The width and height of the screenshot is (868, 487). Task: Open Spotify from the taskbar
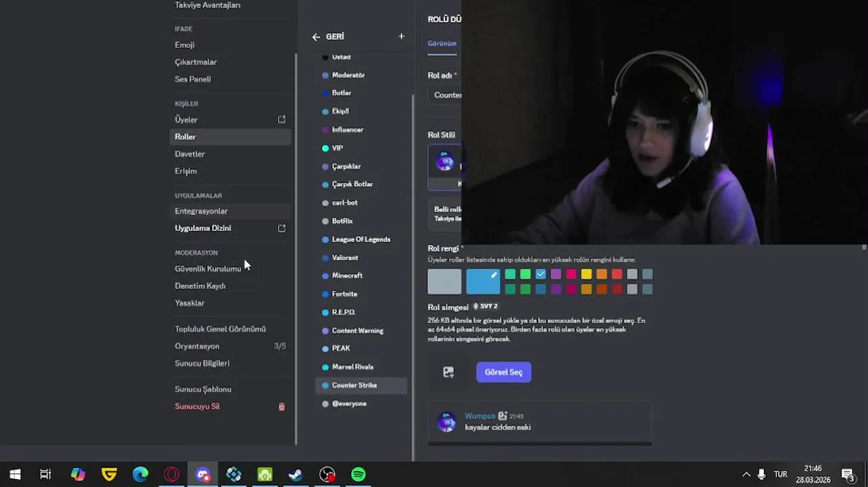click(x=358, y=475)
